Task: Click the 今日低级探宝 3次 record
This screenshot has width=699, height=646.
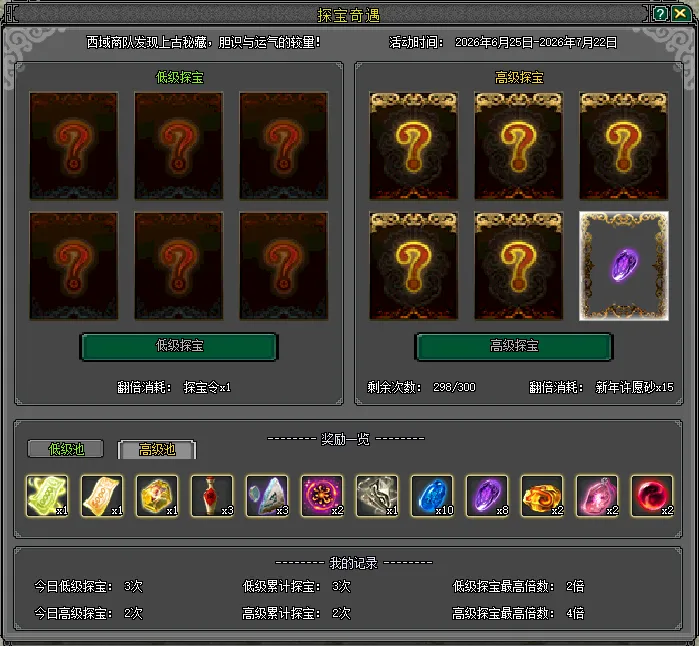Action: click(x=88, y=586)
